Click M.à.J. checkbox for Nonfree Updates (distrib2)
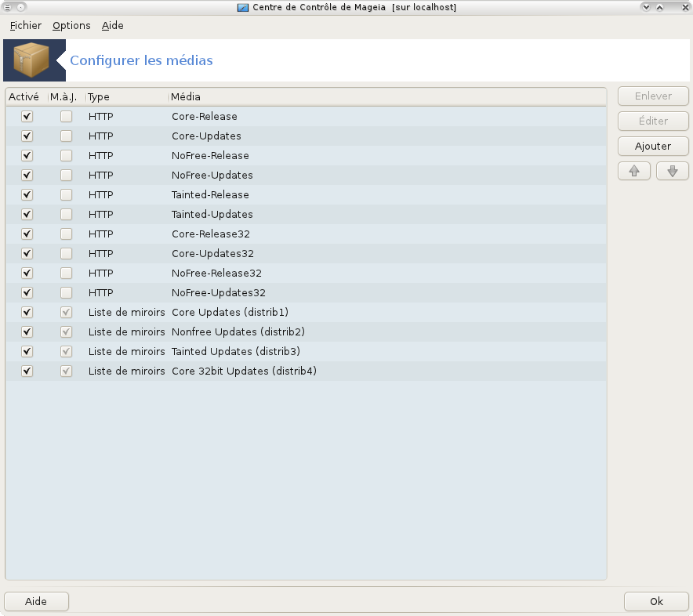The image size is (693, 616). 67,332
